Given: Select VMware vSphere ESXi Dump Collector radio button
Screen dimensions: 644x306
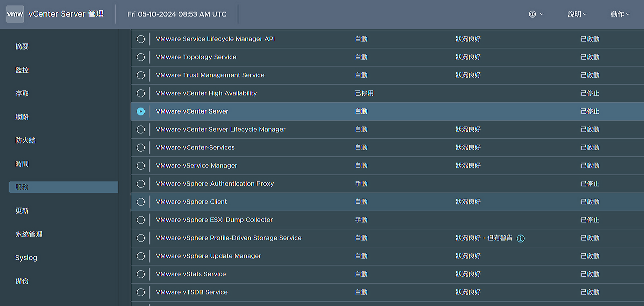Looking at the screenshot, I should click(x=141, y=220).
